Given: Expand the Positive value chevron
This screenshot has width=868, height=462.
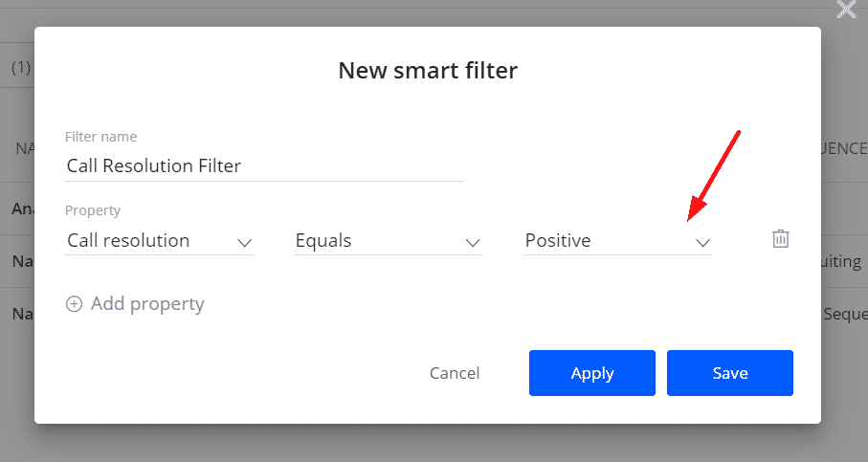Looking at the screenshot, I should (702, 242).
